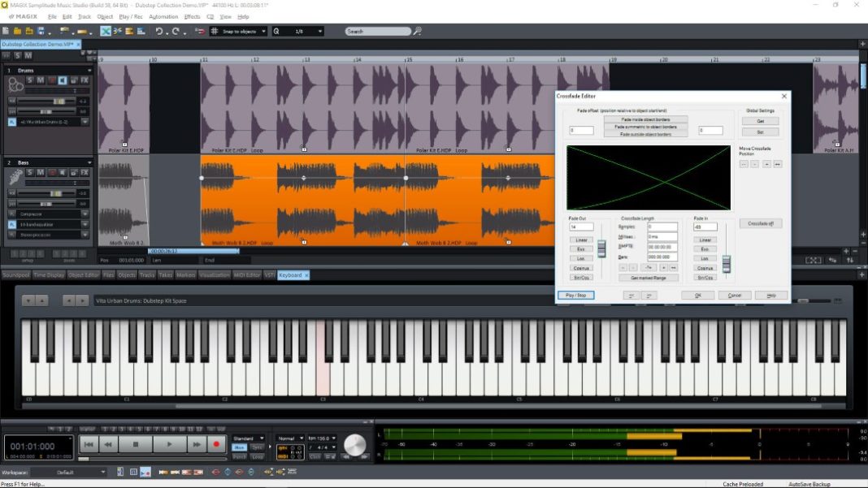Arm record on the Drums track
Viewport: 868px width, 488px height.
click(x=51, y=80)
